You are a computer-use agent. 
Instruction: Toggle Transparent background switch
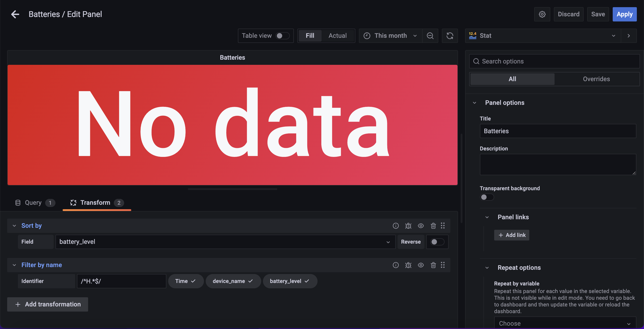point(487,197)
